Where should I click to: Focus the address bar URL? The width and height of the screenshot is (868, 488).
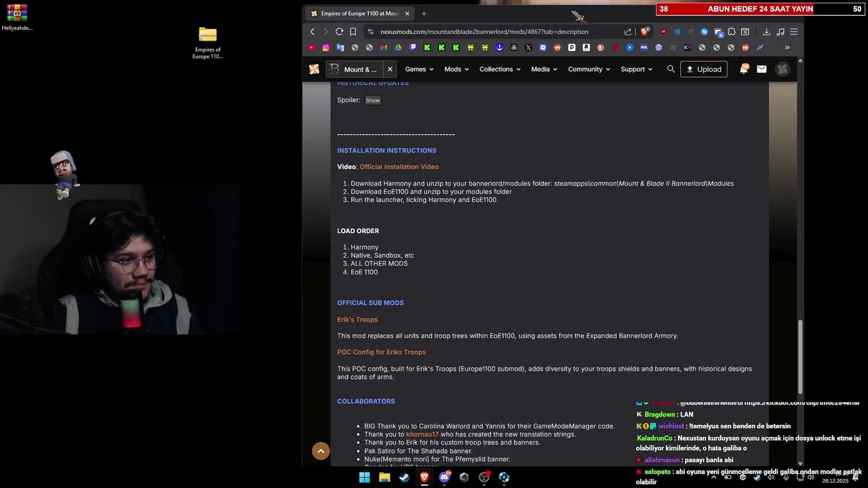coord(484,32)
